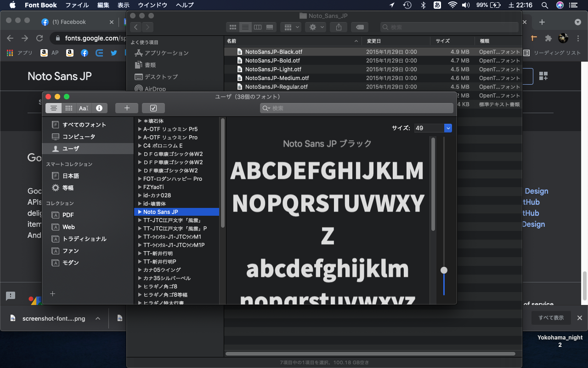Open the screenshot-font download item menu

click(x=97, y=318)
